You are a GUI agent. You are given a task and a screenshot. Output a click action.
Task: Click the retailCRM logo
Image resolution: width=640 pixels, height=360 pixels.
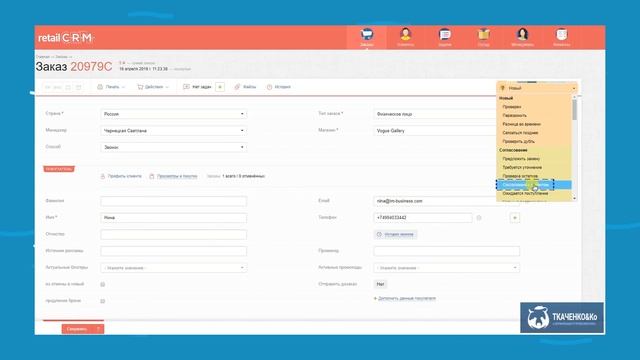pos(66,38)
